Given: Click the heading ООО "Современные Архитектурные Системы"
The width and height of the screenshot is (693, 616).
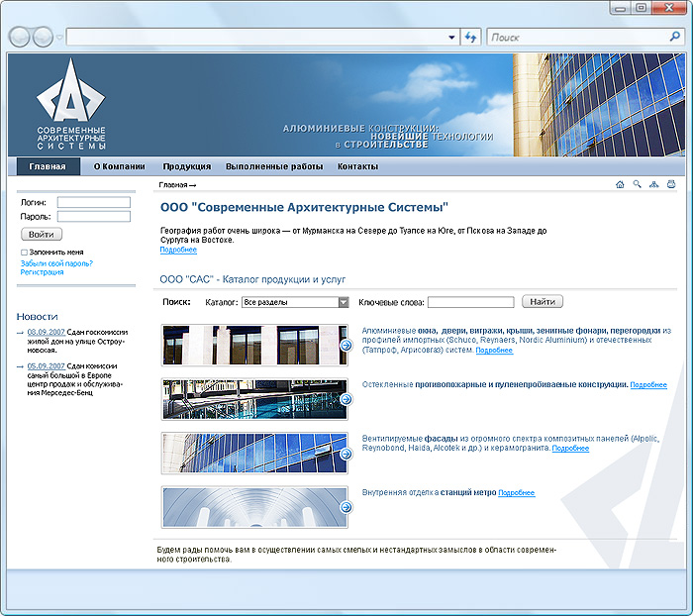Looking at the screenshot, I should pyautogui.click(x=304, y=207).
